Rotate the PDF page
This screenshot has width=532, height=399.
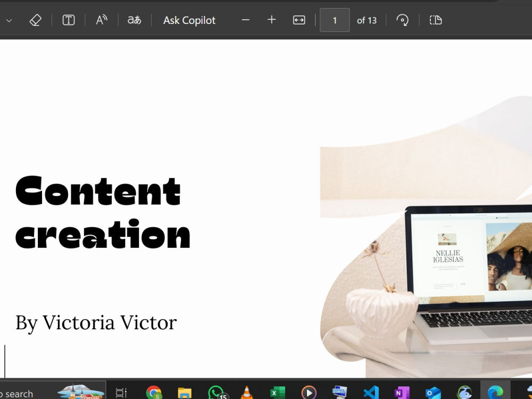402,20
